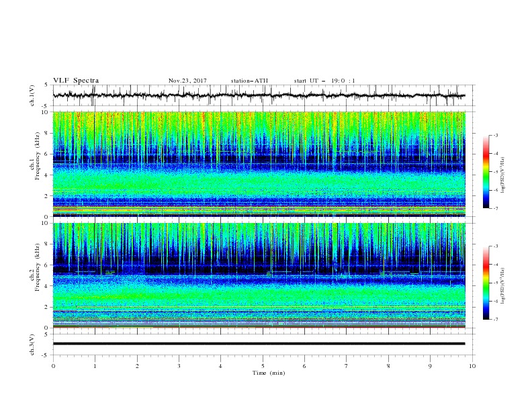Click the time axis tick label "4"
The image size is (532, 411).
pos(220,366)
